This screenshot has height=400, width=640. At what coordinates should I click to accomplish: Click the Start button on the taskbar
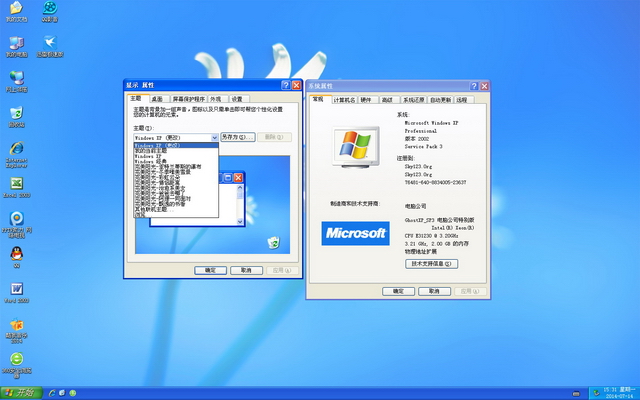[x=21, y=393]
